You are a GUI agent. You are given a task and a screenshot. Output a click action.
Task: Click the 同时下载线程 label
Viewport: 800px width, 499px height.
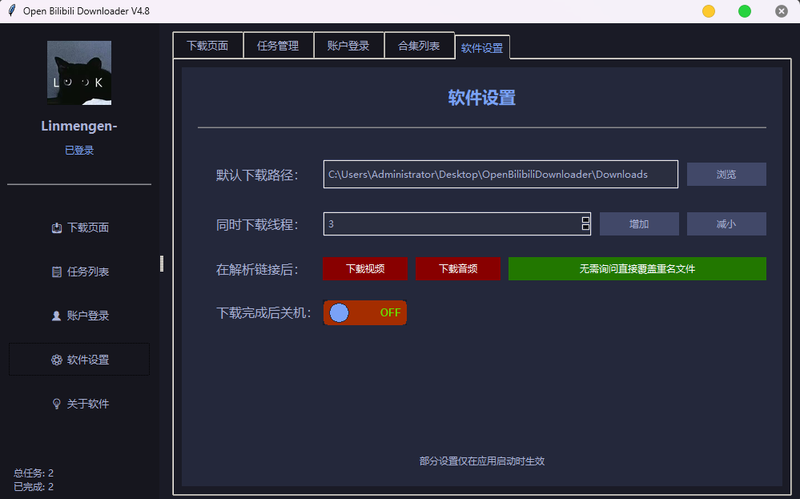pos(257,224)
